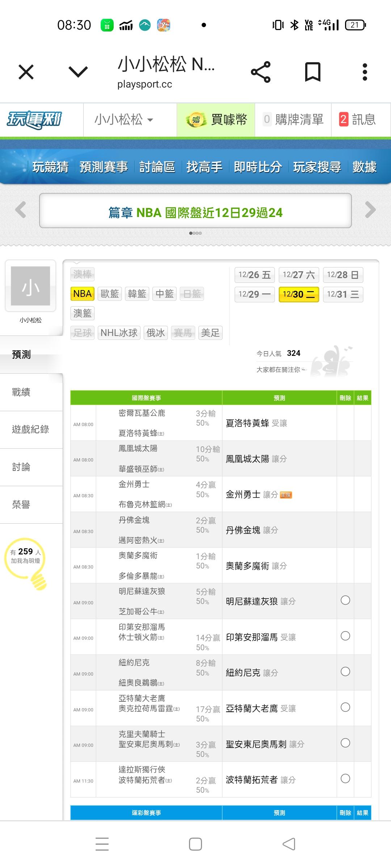Select delete radio for 紐約尼克 prediction
This screenshot has width=391, height=868.
pos(345,672)
